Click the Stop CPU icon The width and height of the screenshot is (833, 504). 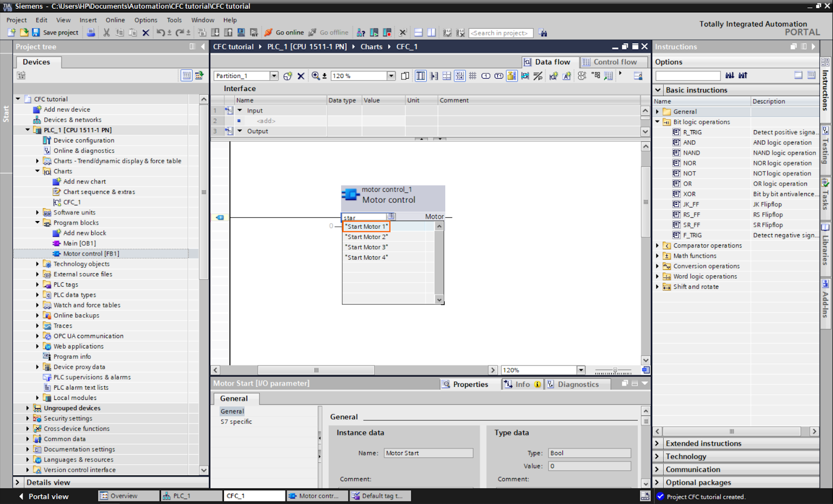pos(387,32)
